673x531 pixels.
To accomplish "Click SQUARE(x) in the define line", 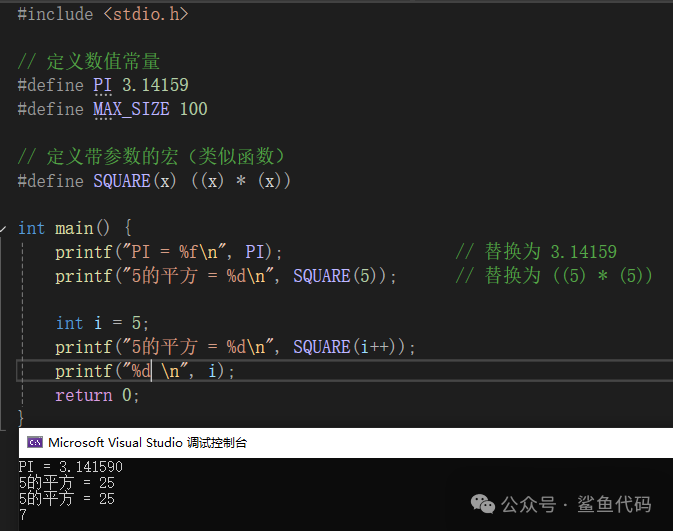I will pyautogui.click(x=135, y=181).
